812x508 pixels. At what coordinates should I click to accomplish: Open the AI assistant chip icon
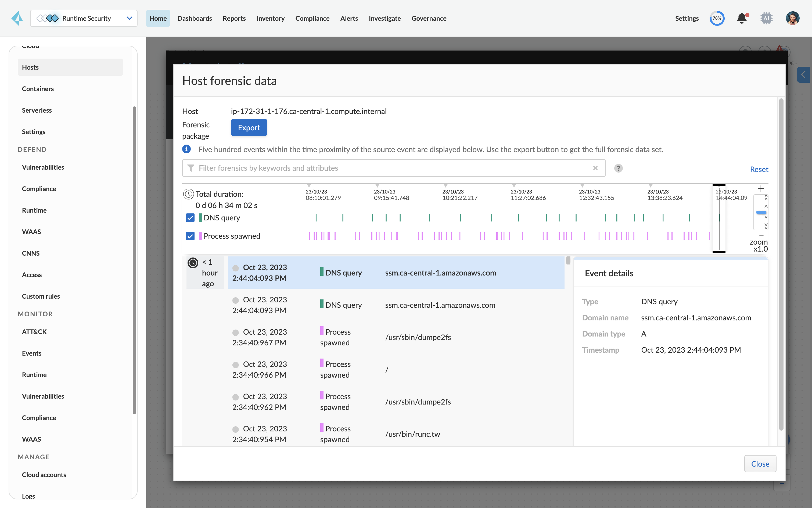[x=766, y=18]
